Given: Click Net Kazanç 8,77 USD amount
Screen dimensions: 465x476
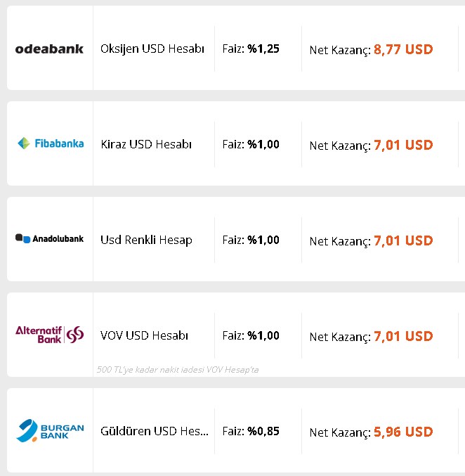Looking at the screenshot, I should tap(403, 49).
